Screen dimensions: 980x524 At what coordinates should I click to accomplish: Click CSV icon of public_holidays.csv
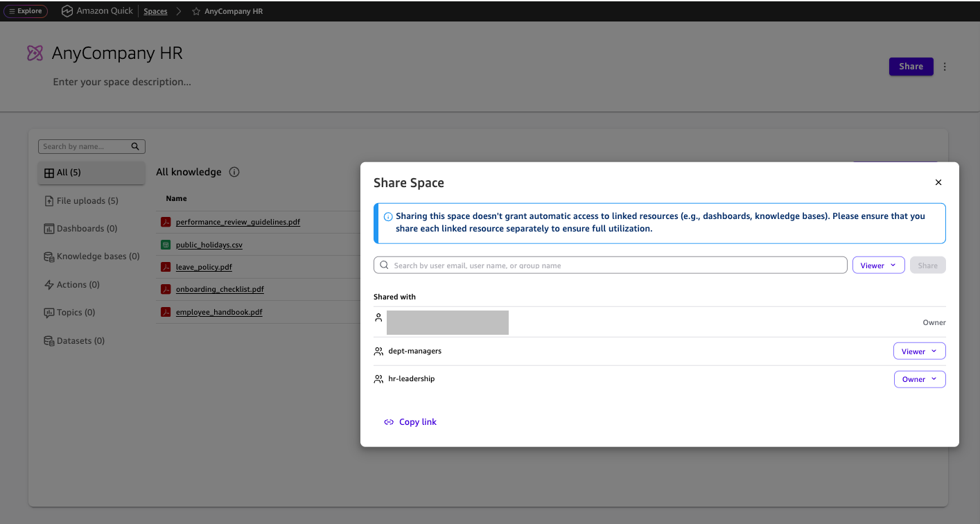[x=166, y=245]
